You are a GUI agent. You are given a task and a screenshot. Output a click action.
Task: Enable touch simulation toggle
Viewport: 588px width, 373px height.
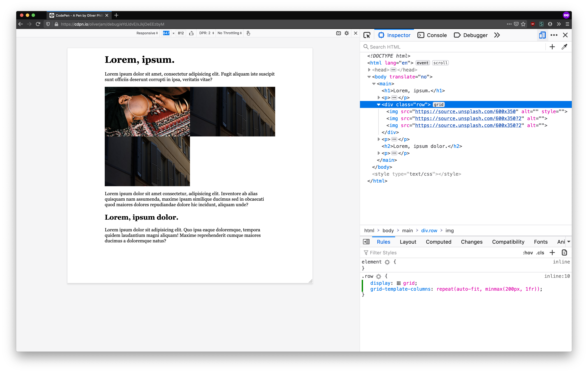(x=248, y=33)
